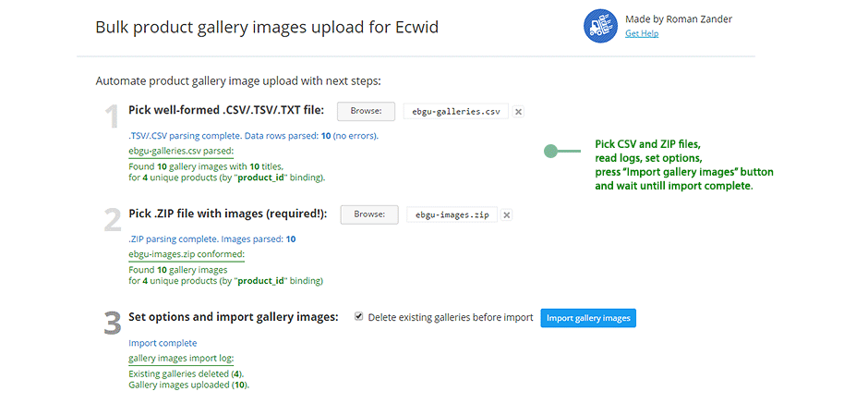The image size is (868, 416).
Task: Click the large step 2 number
Action: coord(113,220)
